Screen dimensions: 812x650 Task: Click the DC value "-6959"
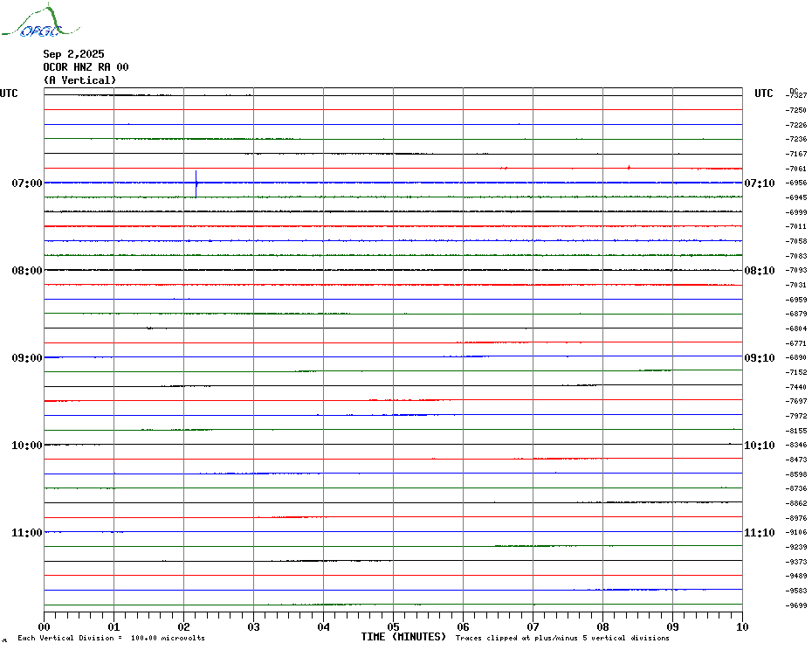pyautogui.click(x=796, y=300)
